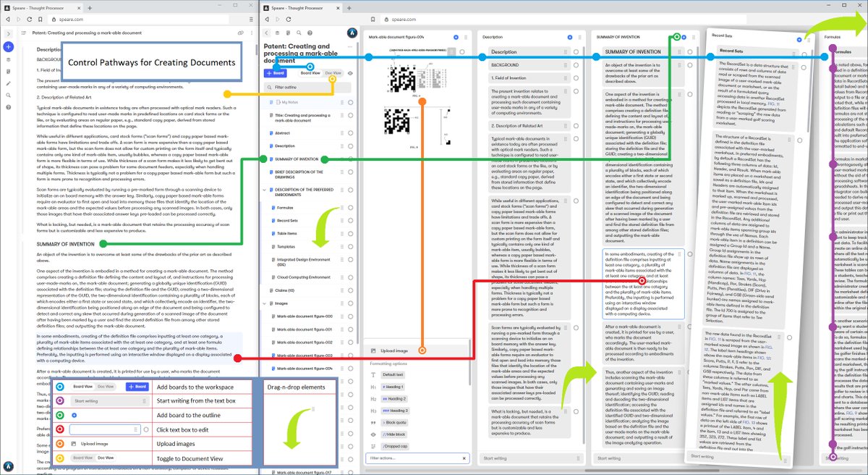Toggle the circle next to My Notes
This screenshot has height=475, width=868.
coord(350,103)
